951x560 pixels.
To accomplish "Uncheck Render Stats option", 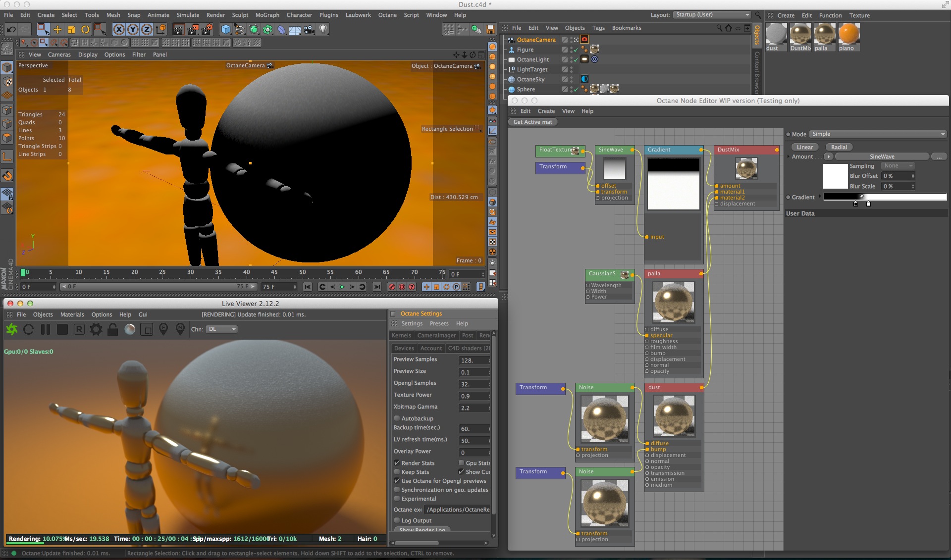I will (x=397, y=463).
